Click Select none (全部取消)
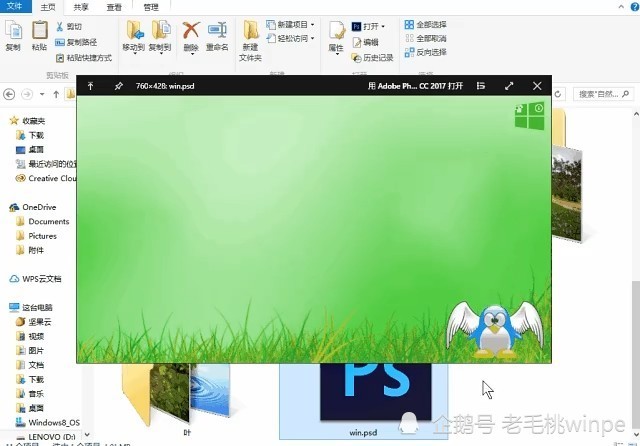Image resolution: width=640 pixels, height=446 pixels. click(426, 38)
